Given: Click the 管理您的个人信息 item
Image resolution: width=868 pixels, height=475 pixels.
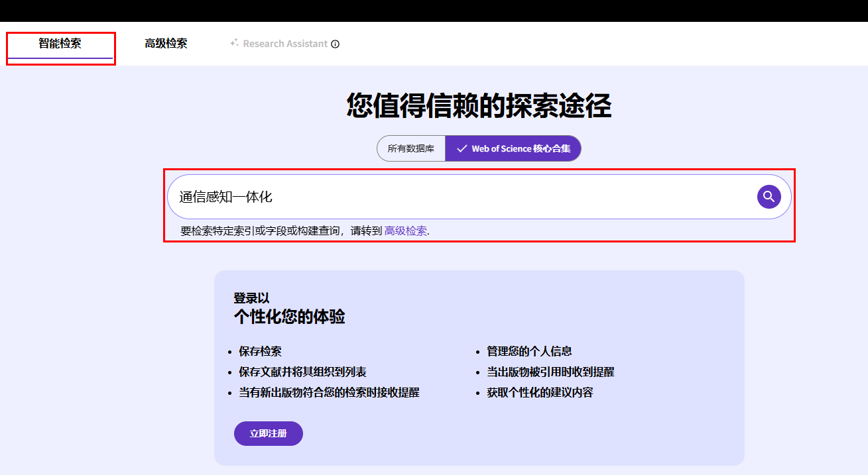Looking at the screenshot, I should tap(529, 351).
